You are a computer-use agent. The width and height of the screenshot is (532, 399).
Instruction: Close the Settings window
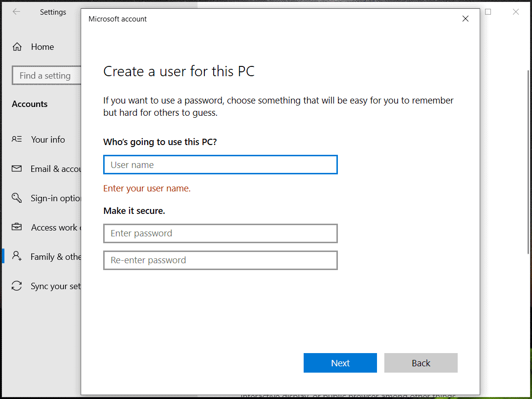coord(516,12)
